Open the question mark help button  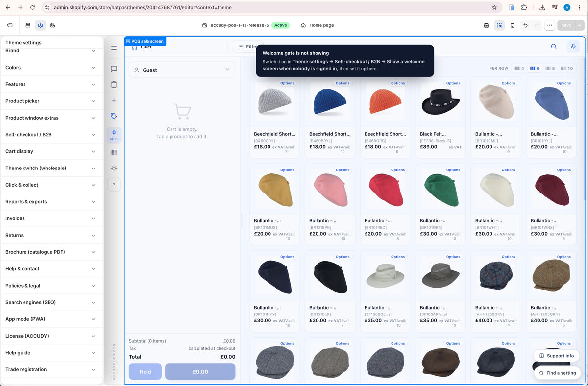pos(114,185)
